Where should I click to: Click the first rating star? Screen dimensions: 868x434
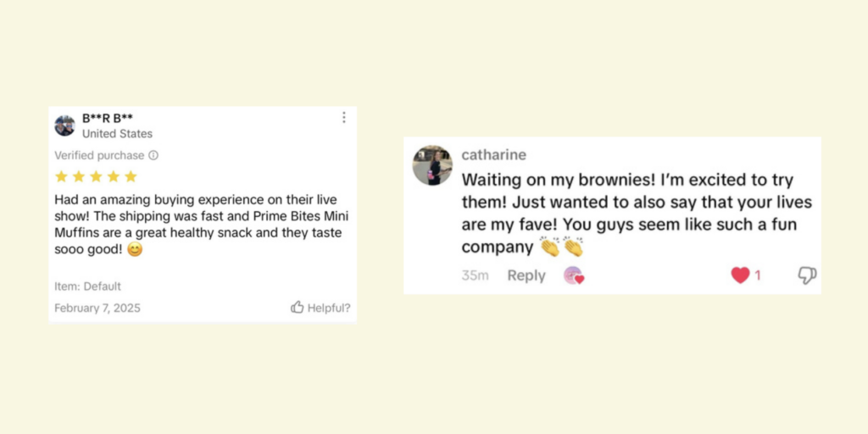point(61,176)
